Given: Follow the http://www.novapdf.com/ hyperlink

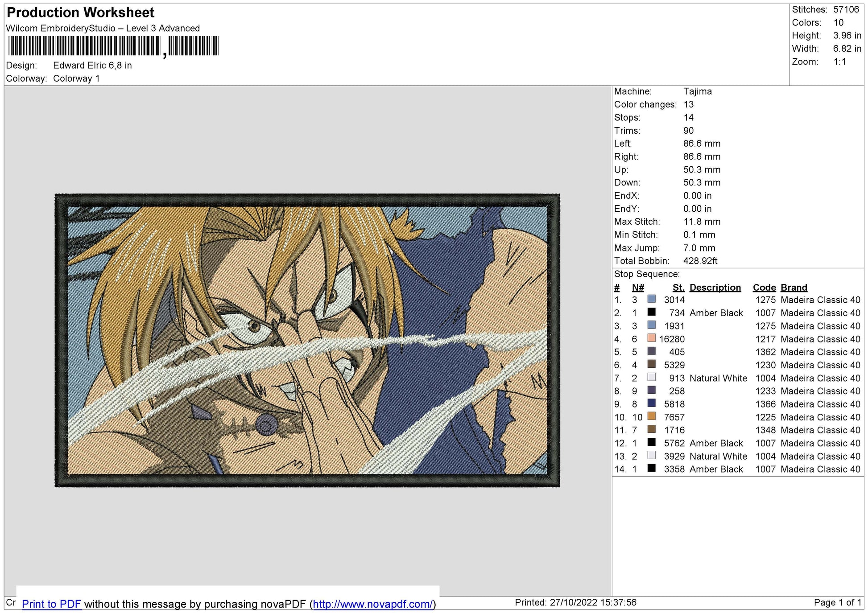Looking at the screenshot, I should click(373, 604).
